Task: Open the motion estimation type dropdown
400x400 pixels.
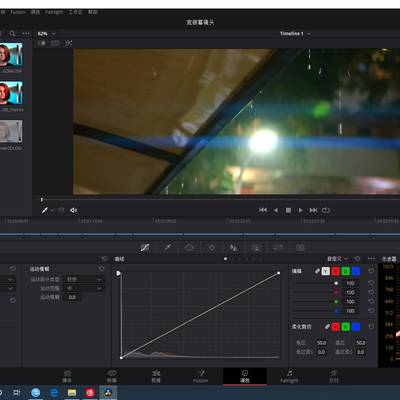Action: (x=83, y=279)
